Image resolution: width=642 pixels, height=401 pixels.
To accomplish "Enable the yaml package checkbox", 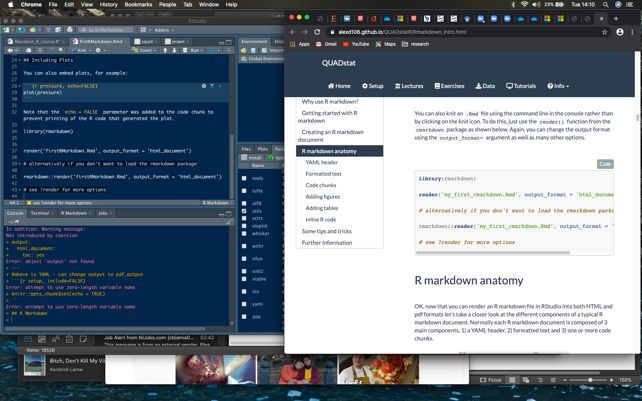I will (x=244, y=304).
